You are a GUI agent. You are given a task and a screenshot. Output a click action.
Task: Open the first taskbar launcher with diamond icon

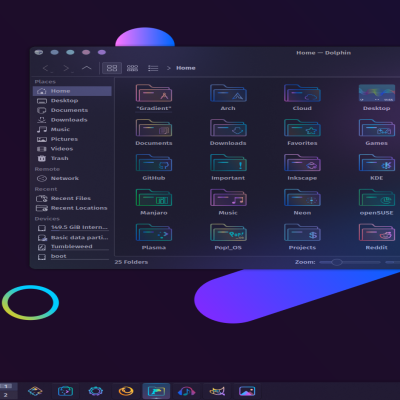(x=35, y=391)
